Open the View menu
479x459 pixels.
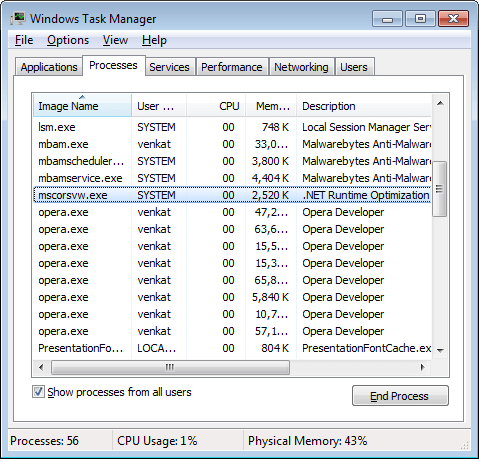(x=115, y=40)
